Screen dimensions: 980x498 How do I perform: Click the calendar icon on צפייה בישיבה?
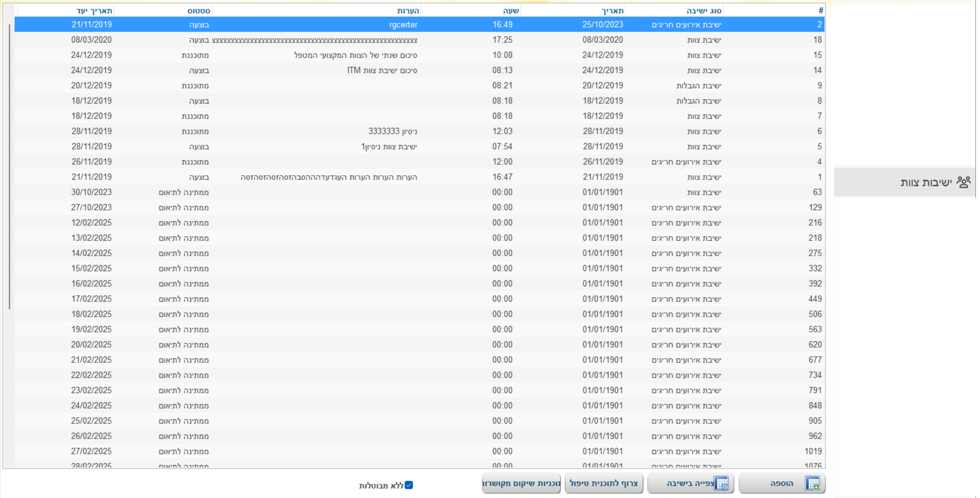(x=721, y=483)
